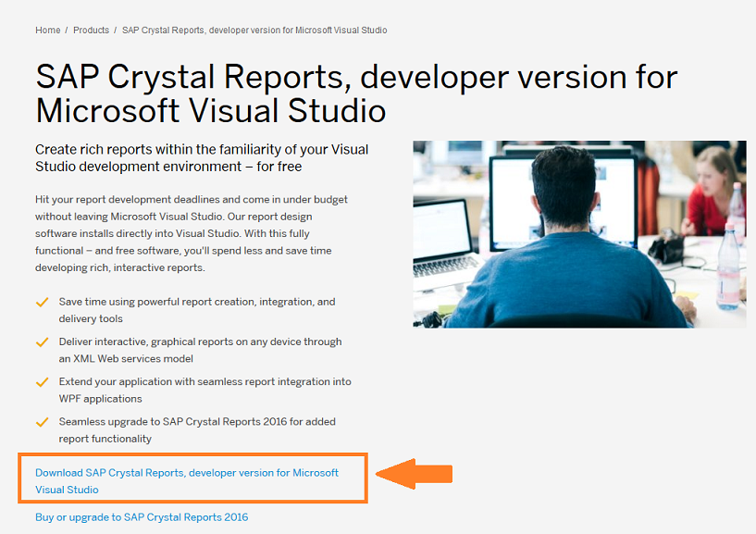Image resolution: width=756 pixels, height=534 pixels.
Task: Click the developer at computer hero photo
Action: point(579,234)
